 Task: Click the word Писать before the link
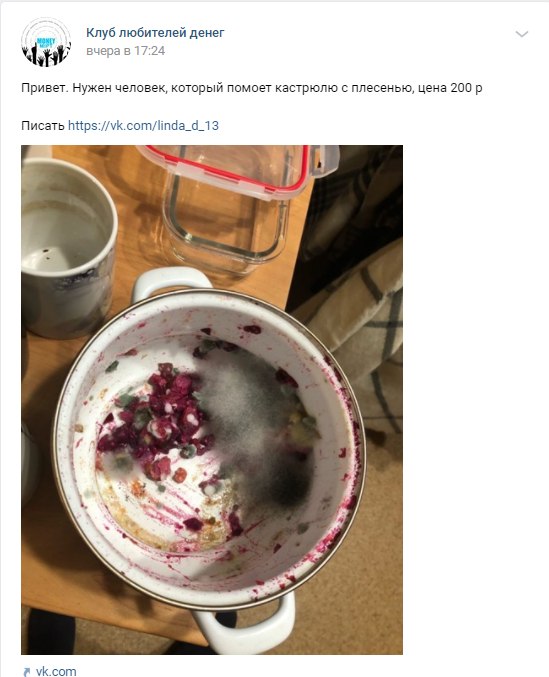tap(43, 126)
